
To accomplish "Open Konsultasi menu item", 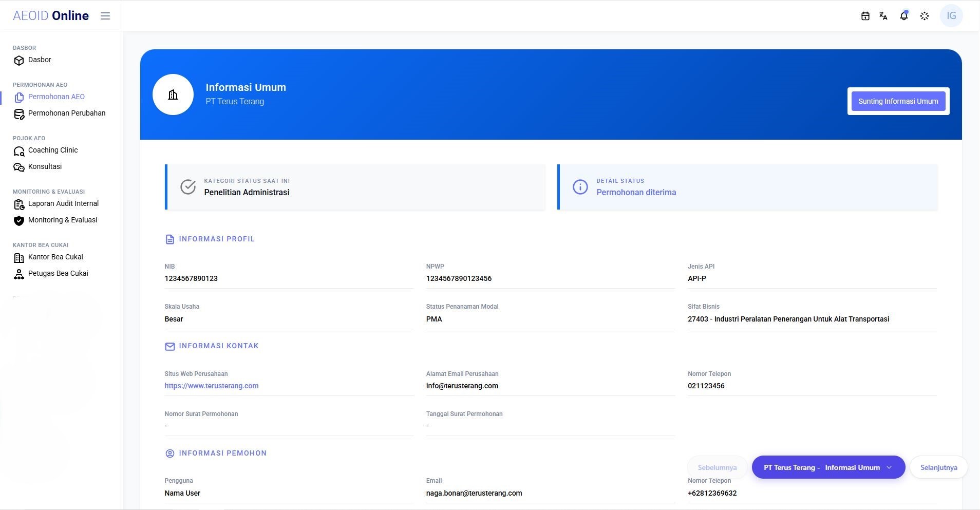I will pos(45,166).
